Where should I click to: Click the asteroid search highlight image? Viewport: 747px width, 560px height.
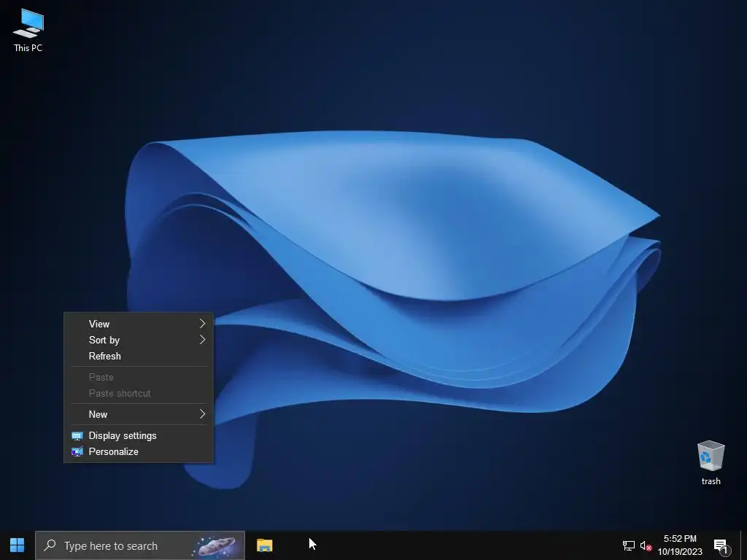217,545
